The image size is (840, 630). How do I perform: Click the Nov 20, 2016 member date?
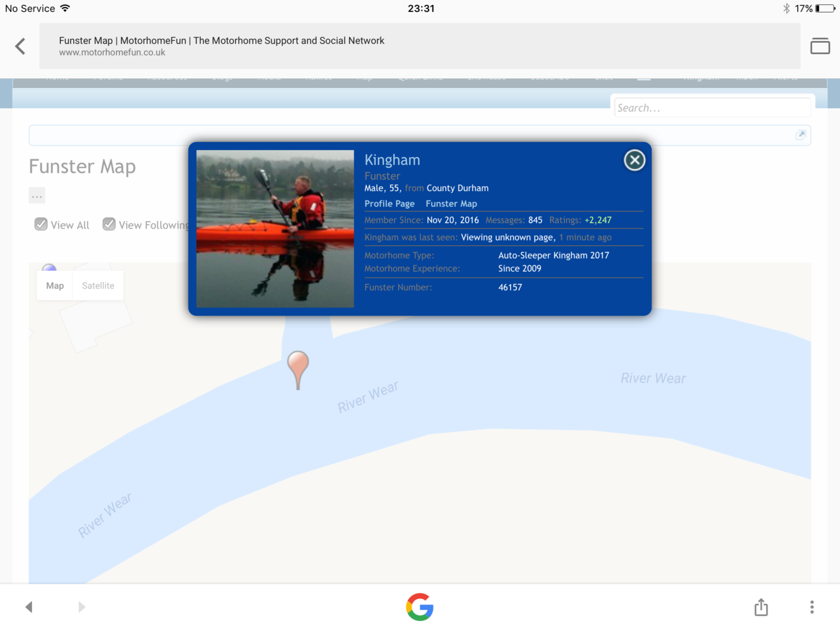pyautogui.click(x=452, y=220)
